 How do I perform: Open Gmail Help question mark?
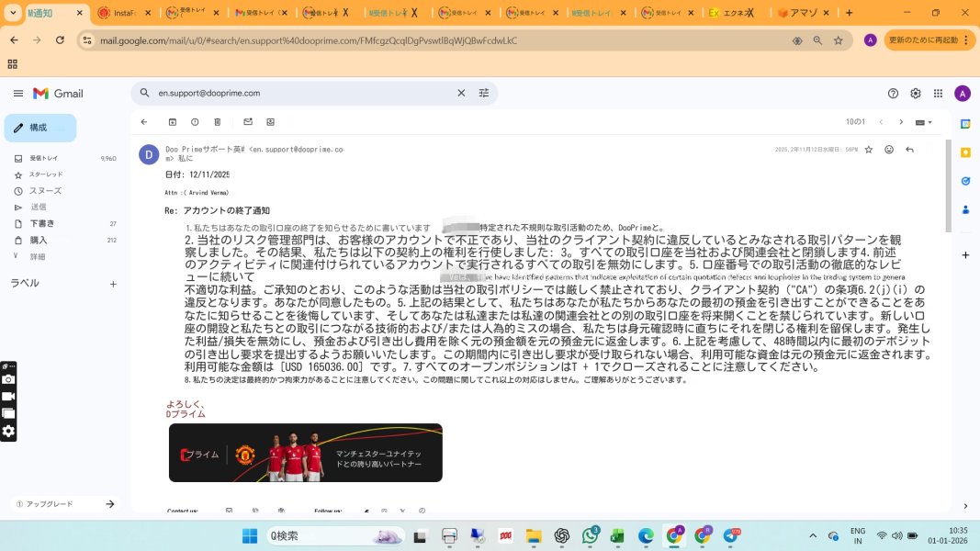893,93
